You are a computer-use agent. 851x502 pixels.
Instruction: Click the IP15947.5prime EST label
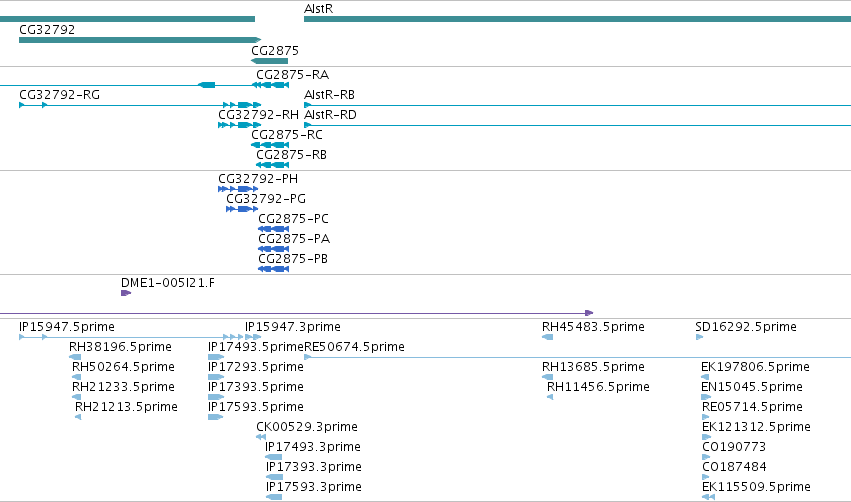67,327
